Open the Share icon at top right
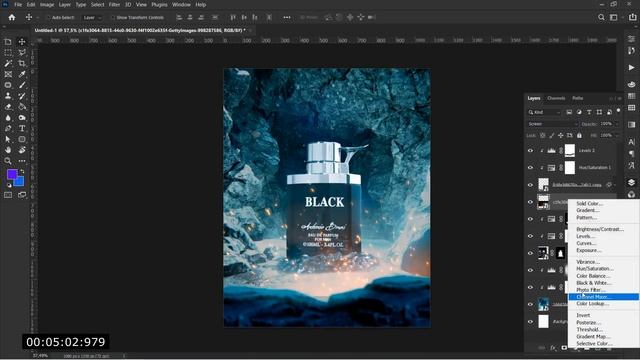 click(632, 17)
